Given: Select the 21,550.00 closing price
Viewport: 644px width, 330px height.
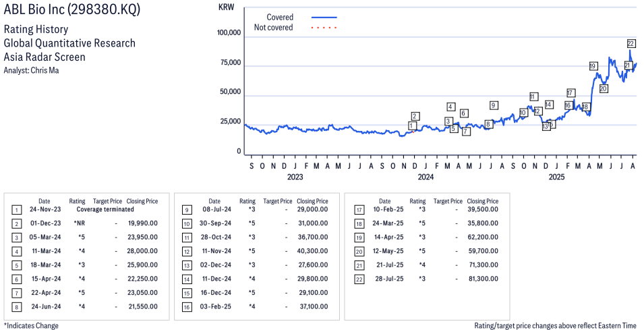Looking at the screenshot, I should [x=142, y=306].
